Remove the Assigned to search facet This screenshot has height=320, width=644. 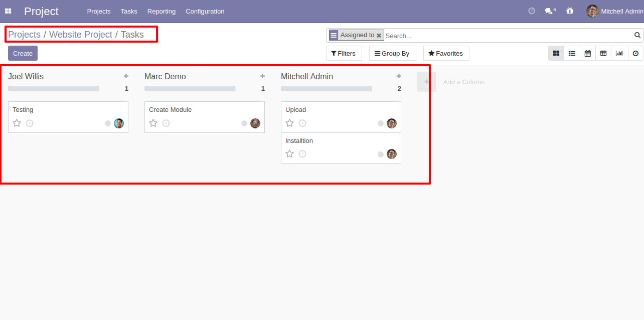pos(379,36)
